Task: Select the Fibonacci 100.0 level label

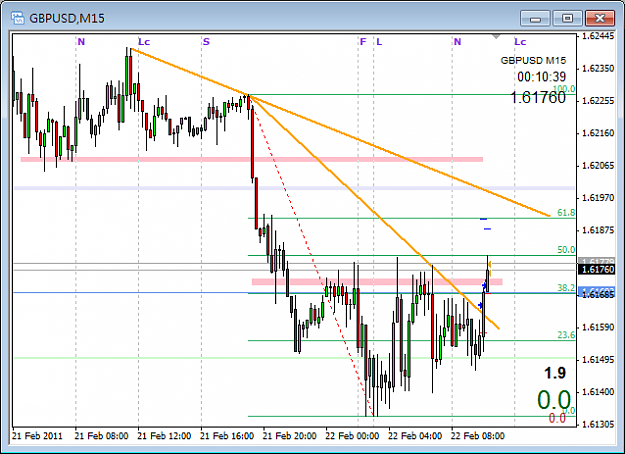Action: 564,88
